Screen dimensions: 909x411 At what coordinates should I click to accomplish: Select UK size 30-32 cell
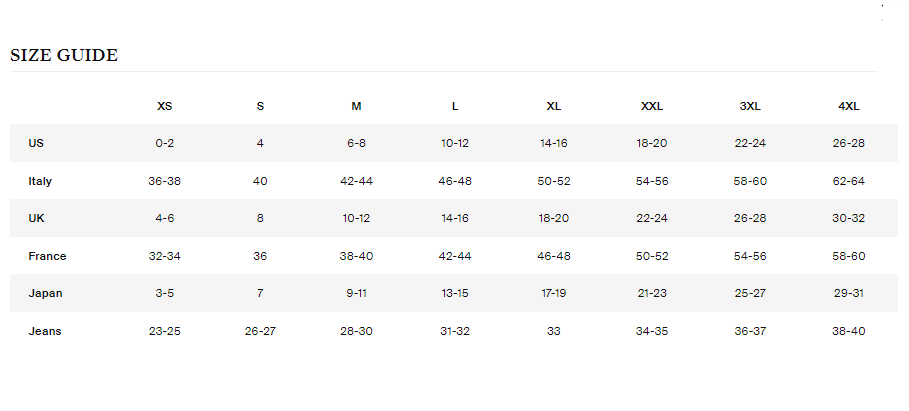click(x=849, y=219)
